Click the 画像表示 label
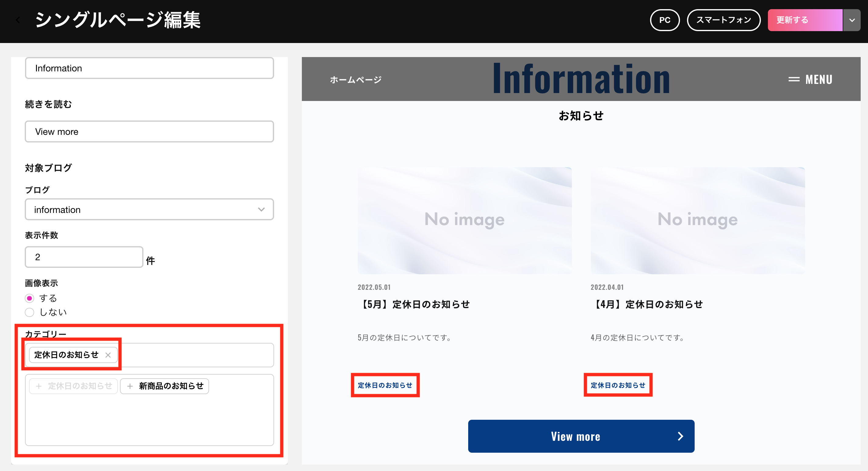Image resolution: width=868 pixels, height=471 pixels. pyautogui.click(x=41, y=283)
